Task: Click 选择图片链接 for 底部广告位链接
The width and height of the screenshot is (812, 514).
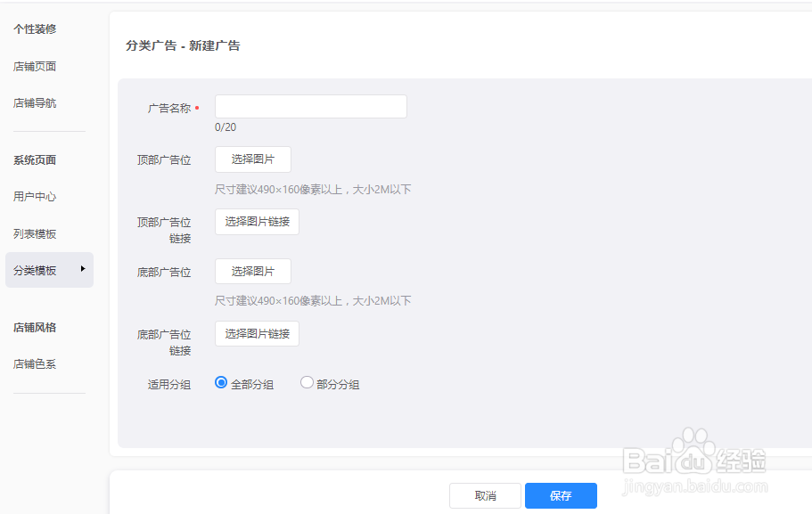Action: click(x=257, y=334)
